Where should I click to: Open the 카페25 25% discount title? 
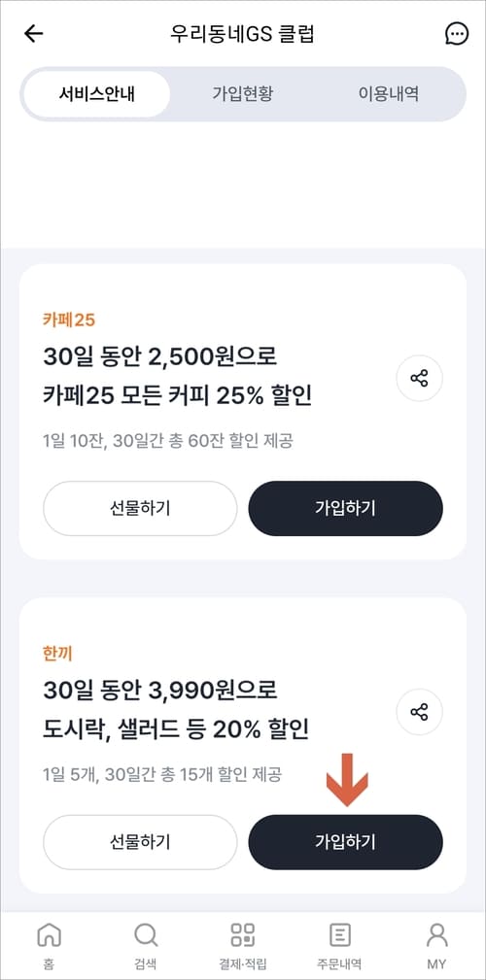coord(178,377)
